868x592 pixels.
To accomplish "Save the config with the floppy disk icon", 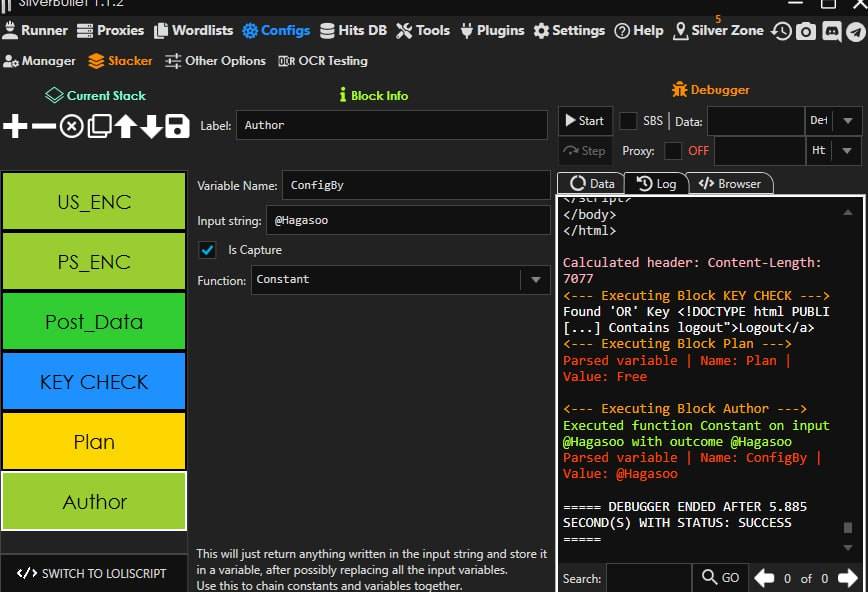I will pos(177,126).
